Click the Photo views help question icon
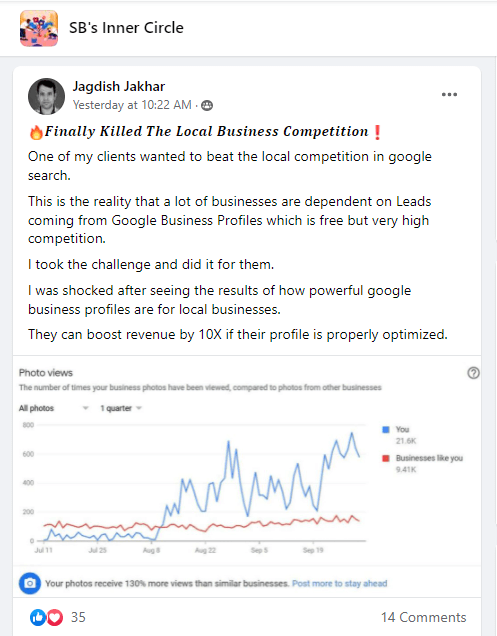This screenshot has height=636, width=497. pos(473,373)
